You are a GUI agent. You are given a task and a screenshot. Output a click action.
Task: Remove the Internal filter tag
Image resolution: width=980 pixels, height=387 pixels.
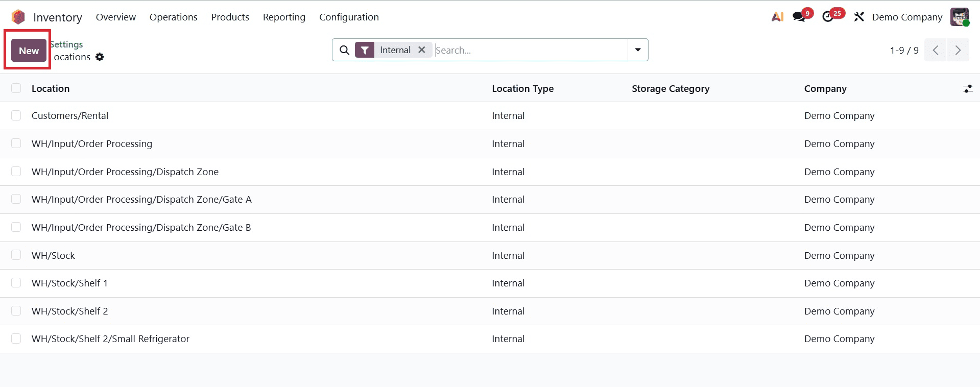coord(422,50)
